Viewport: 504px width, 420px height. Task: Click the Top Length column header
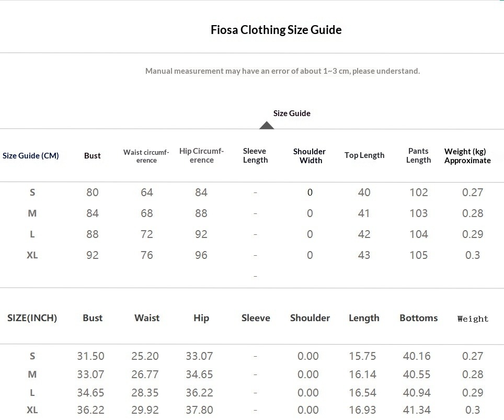(364, 155)
